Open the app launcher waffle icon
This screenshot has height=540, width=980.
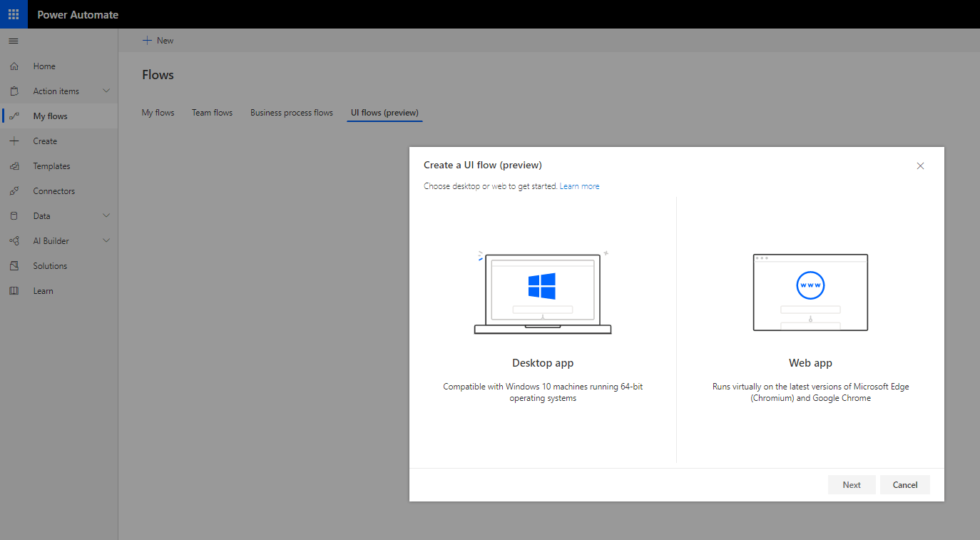click(x=14, y=14)
